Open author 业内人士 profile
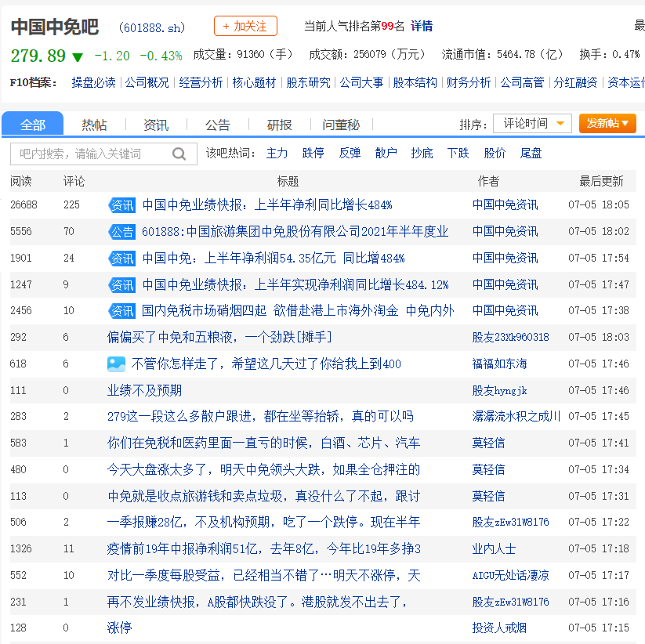 (x=494, y=549)
